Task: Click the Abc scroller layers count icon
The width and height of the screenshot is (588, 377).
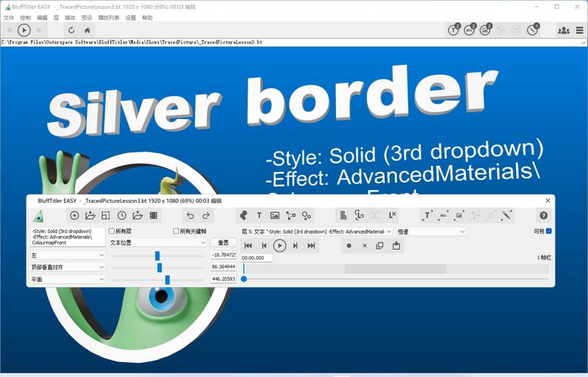Action: point(469,29)
